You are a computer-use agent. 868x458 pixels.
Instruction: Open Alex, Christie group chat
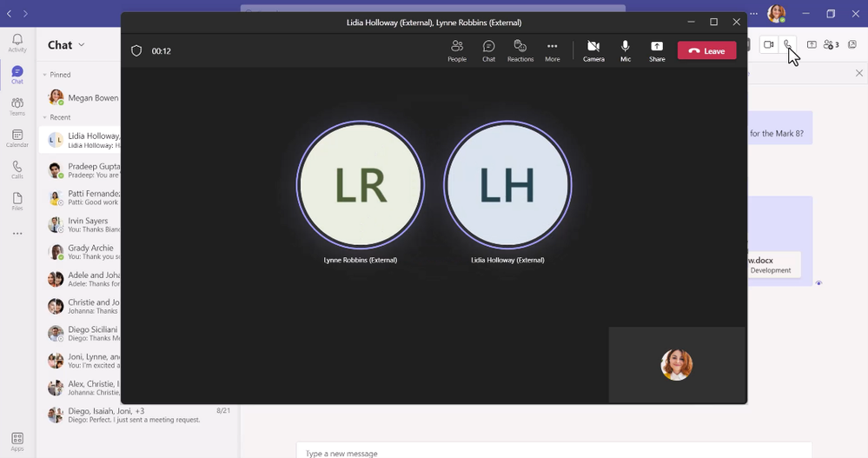pyautogui.click(x=80, y=387)
